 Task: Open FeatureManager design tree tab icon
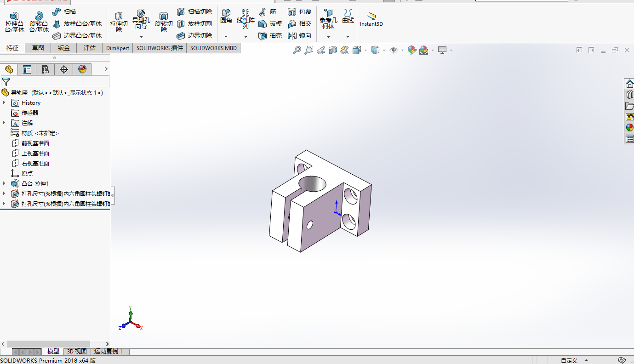coord(9,69)
